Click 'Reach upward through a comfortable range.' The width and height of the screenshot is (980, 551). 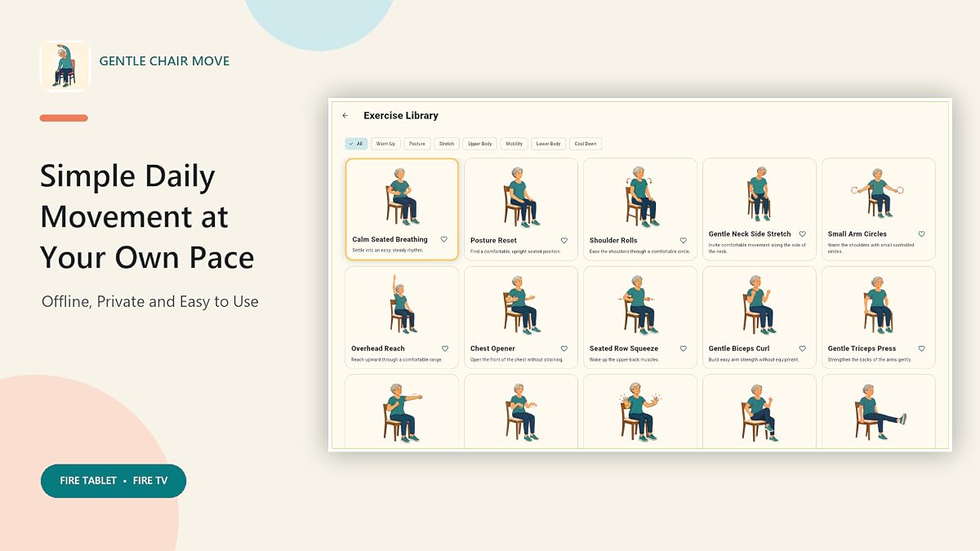397,359
